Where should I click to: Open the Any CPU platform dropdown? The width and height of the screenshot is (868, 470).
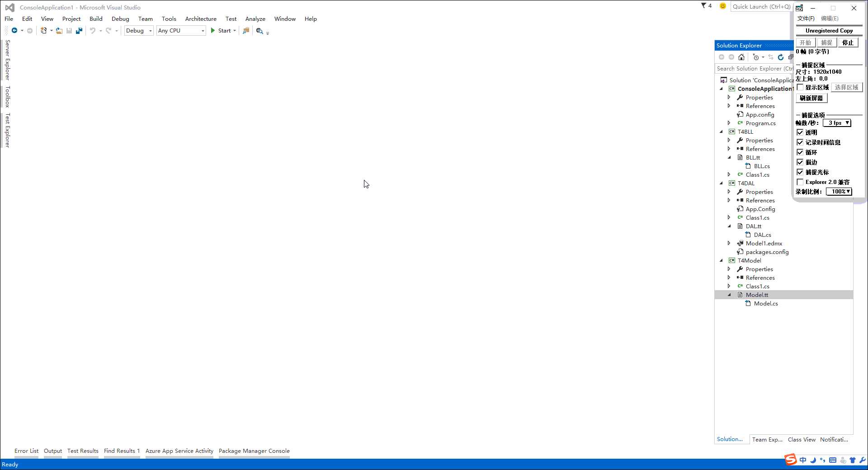[181, 31]
